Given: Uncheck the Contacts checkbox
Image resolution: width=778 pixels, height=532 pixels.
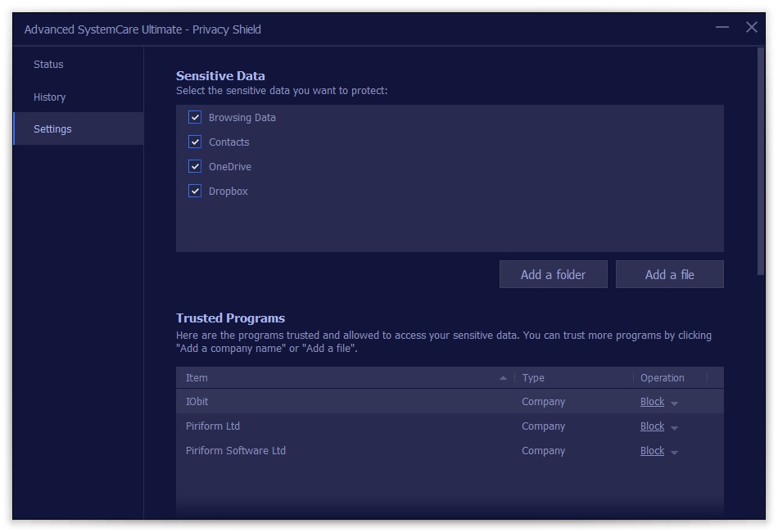Looking at the screenshot, I should pos(195,142).
